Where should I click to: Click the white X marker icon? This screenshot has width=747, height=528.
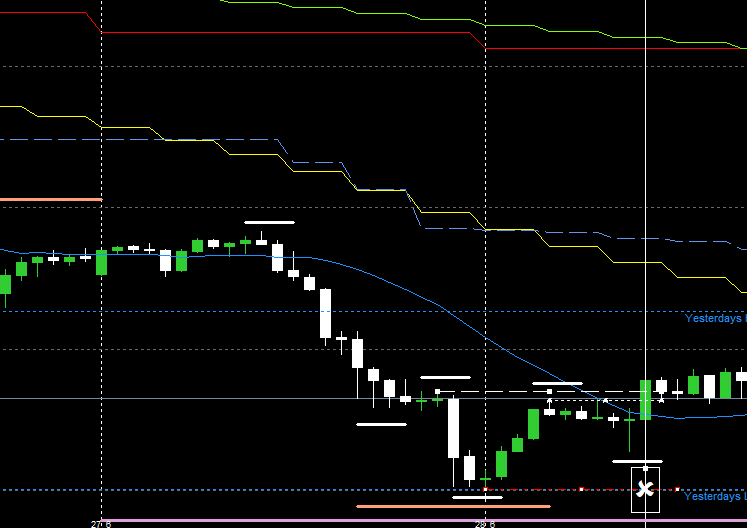pyautogui.click(x=645, y=489)
